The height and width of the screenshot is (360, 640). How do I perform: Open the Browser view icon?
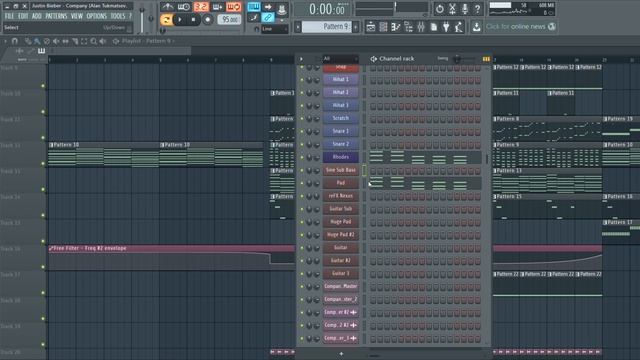[408, 27]
